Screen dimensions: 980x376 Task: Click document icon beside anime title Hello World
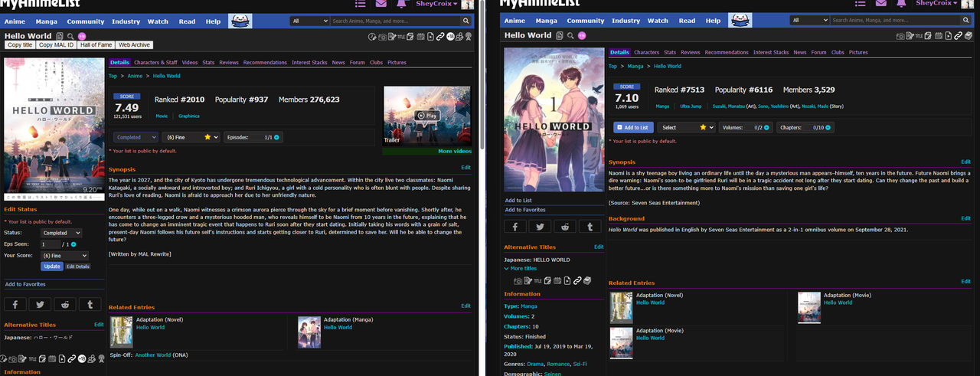point(60,36)
